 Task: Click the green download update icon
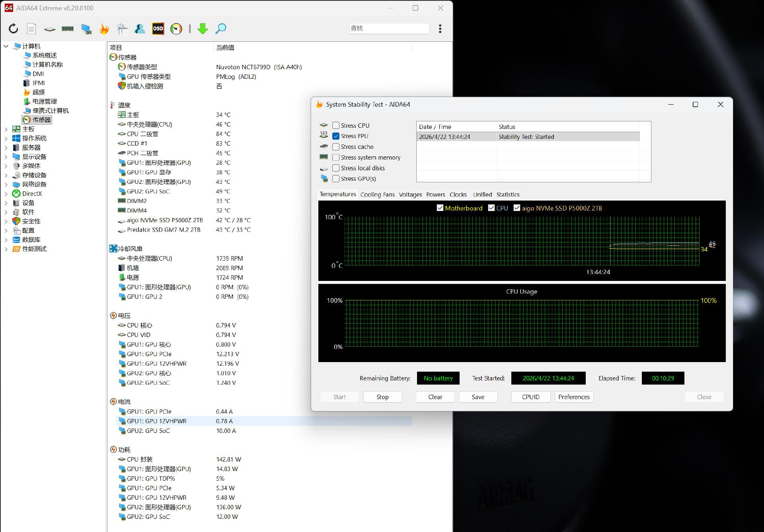(x=203, y=28)
